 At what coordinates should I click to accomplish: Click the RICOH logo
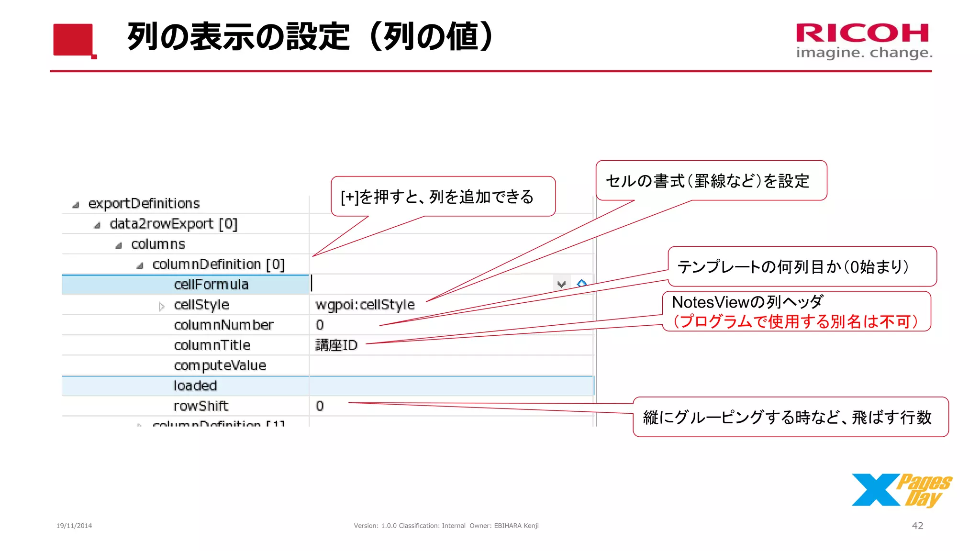pos(864,41)
